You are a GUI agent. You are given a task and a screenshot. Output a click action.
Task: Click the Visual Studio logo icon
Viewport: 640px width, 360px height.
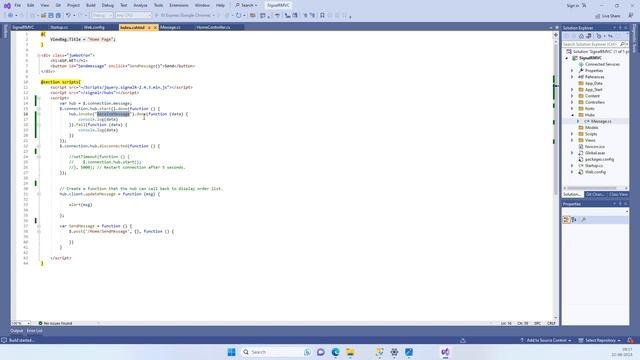pyautogui.click(x=7, y=6)
